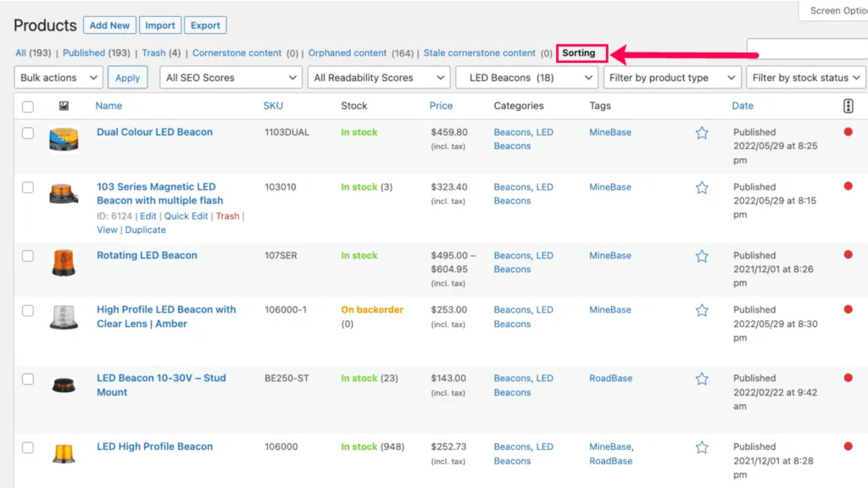Viewport: 868px width, 488px height.
Task: Click the image column header icon
Action: [64, 106]
